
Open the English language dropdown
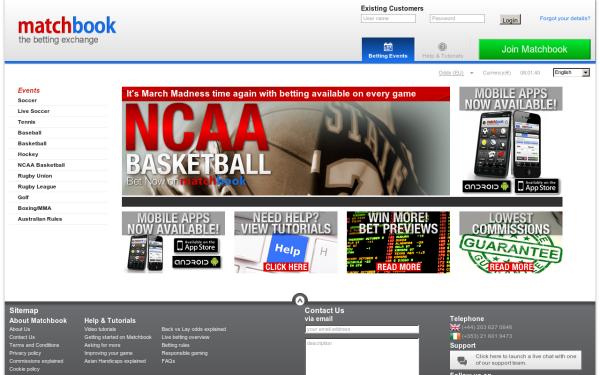571,73
